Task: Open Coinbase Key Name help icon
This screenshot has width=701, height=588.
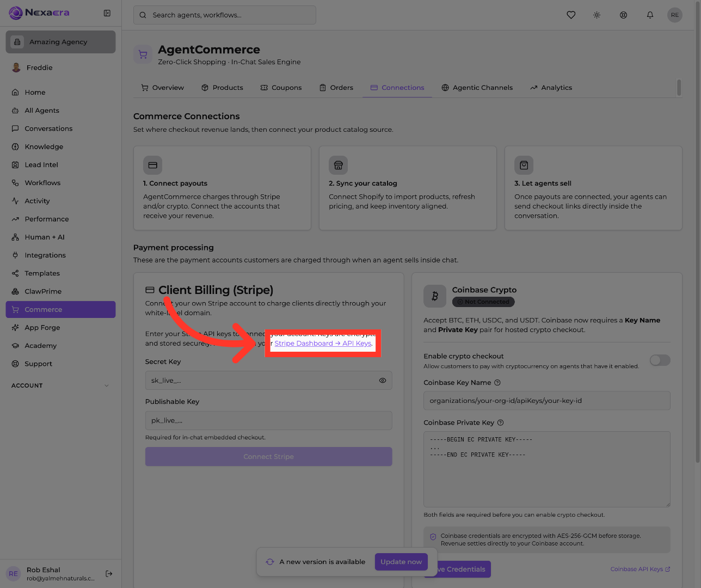Action: coord(497,383)
